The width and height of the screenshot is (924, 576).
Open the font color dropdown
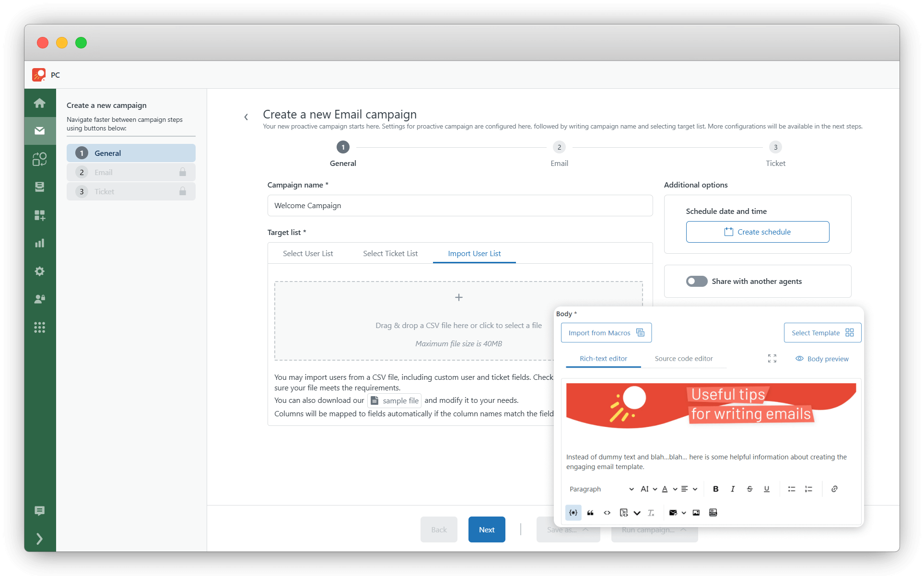669,489
